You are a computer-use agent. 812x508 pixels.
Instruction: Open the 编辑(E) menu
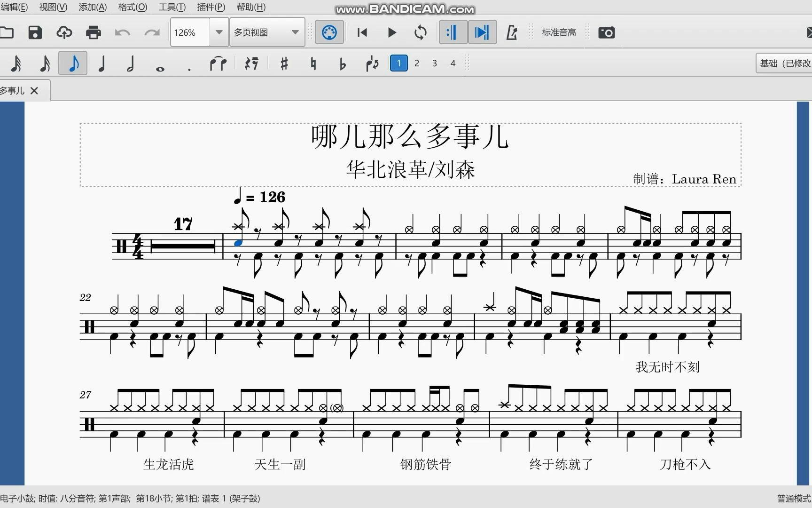click(14, 7)
